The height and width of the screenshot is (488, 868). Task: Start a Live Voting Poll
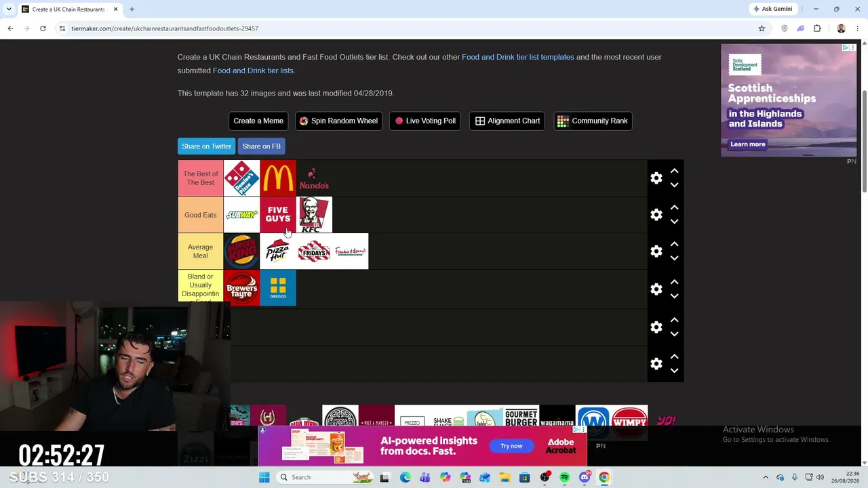click(x=425, y=121)
